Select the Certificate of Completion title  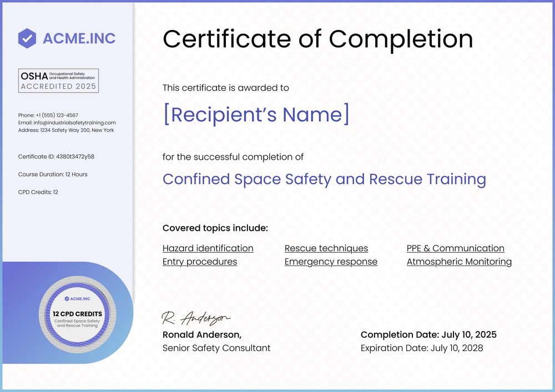[x=317, y=39]
